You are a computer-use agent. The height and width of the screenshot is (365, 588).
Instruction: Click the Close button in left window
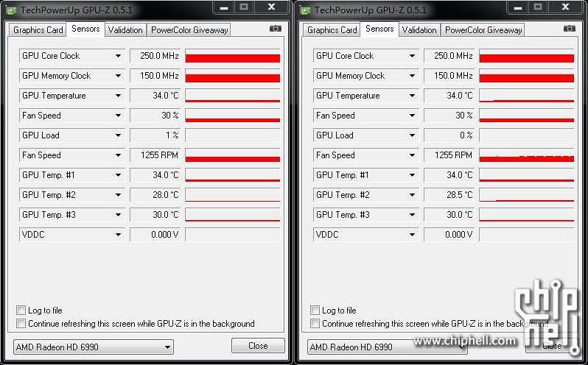click(258, 346)
